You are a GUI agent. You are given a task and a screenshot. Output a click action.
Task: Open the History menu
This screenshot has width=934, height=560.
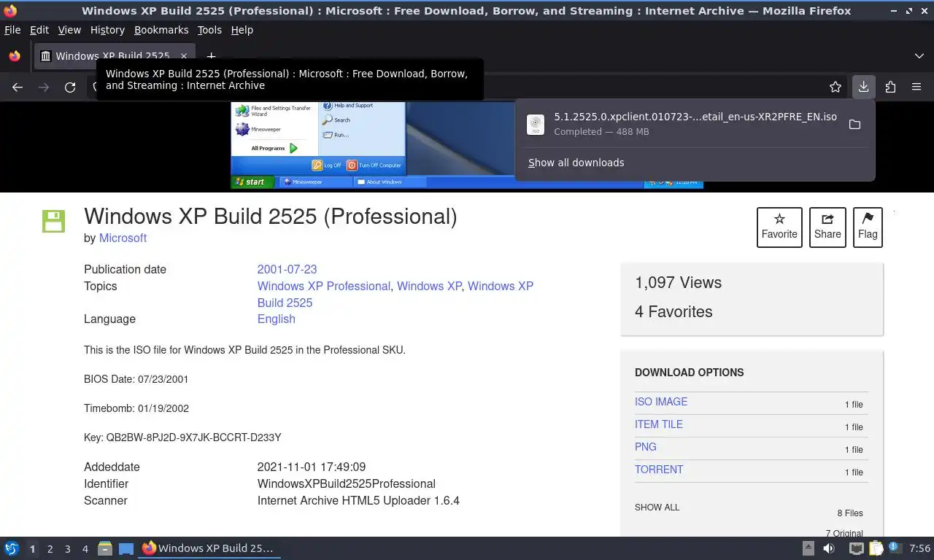107,30
